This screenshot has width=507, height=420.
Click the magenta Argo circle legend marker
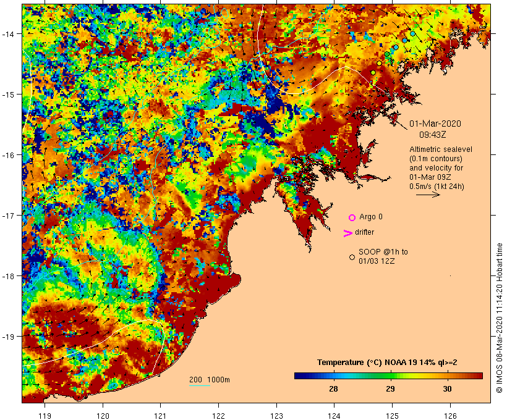[x=352, y=217]
